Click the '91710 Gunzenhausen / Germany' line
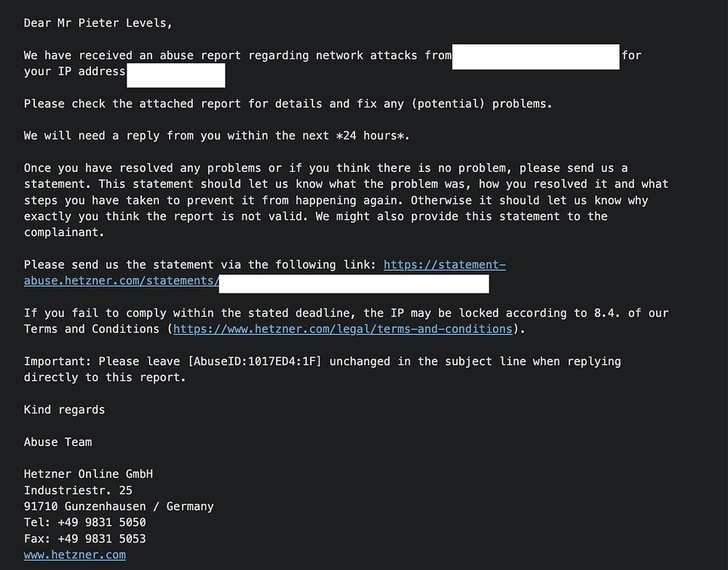 click(119, 507)
